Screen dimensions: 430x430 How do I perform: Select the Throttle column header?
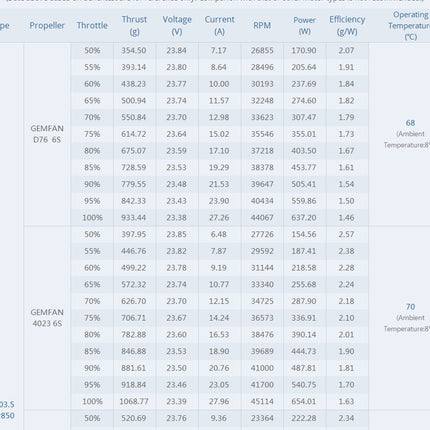click(x=92, y=26)
